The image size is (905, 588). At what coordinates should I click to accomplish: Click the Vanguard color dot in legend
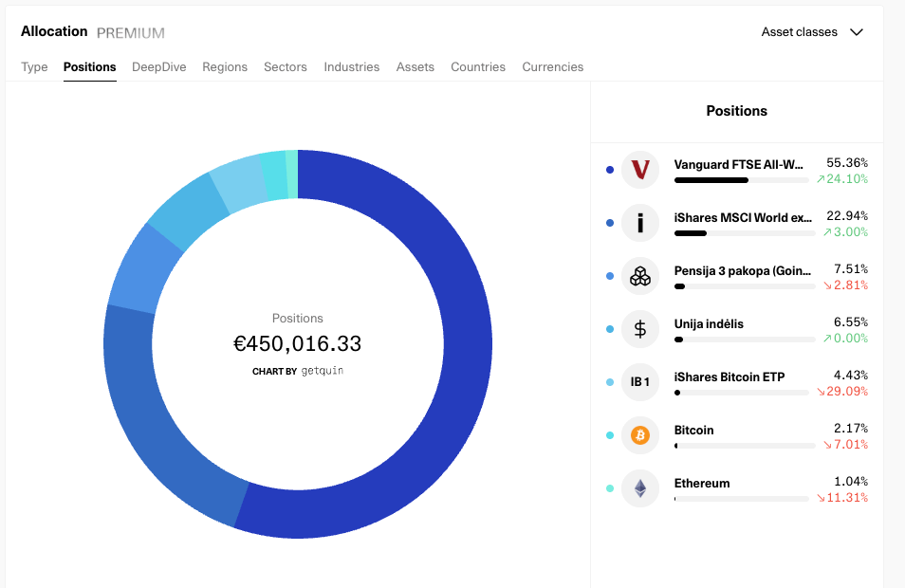[609, 170]
